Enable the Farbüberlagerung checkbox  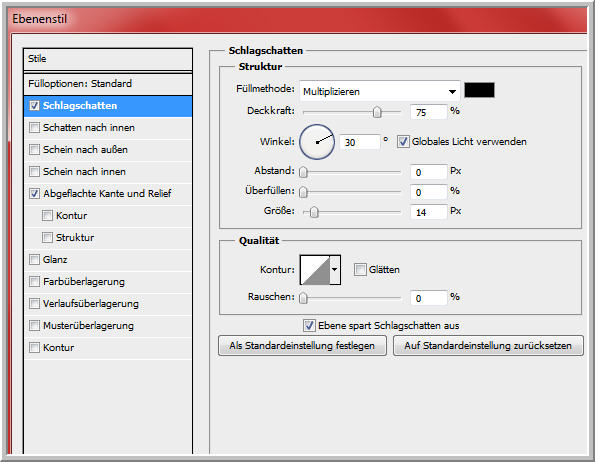coord(34,281)
